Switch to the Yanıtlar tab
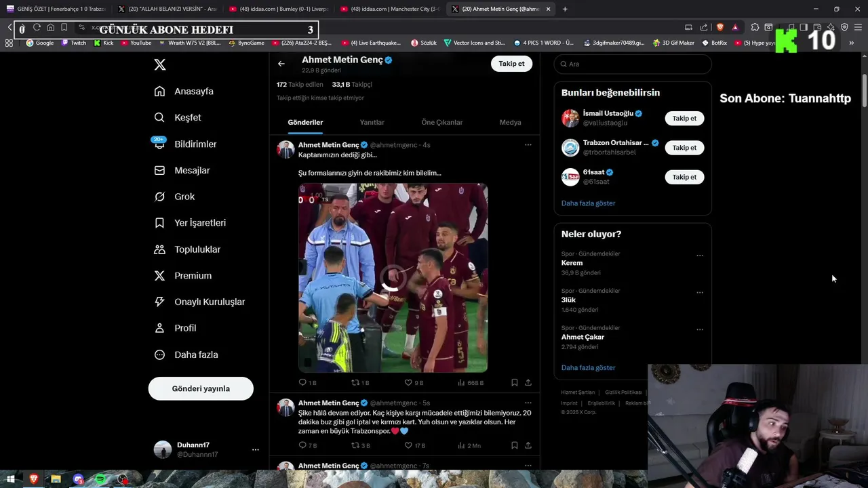The image size is (868, 488). [x=372, y=123]
